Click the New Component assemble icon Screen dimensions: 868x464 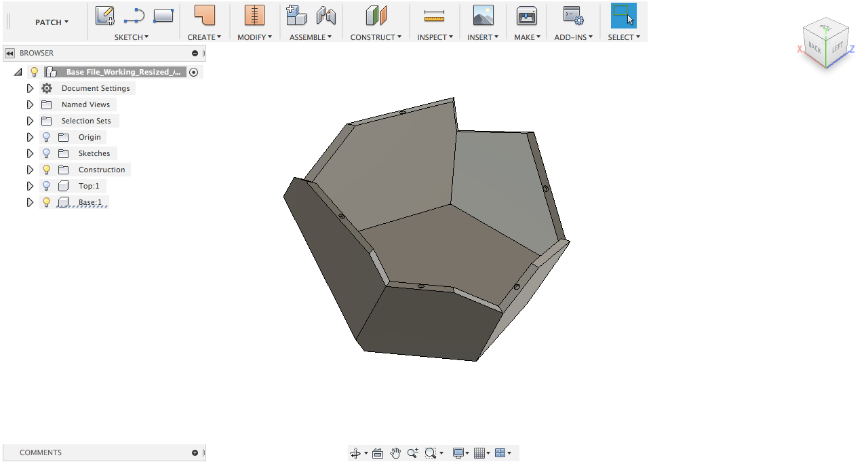point(296,15)
